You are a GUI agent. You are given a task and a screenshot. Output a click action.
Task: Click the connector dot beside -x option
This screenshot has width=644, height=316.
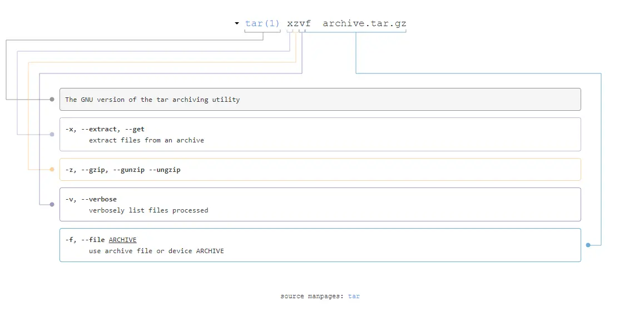(52, 135)
